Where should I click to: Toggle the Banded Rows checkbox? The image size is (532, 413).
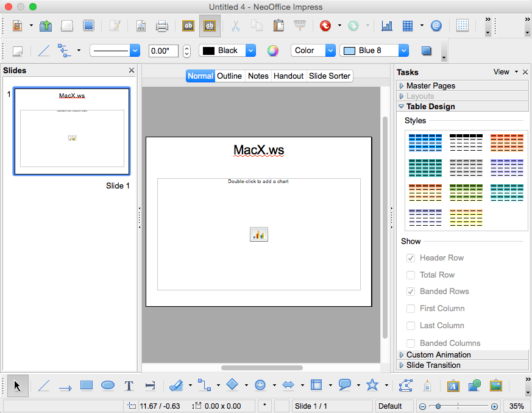pos(411,292)
